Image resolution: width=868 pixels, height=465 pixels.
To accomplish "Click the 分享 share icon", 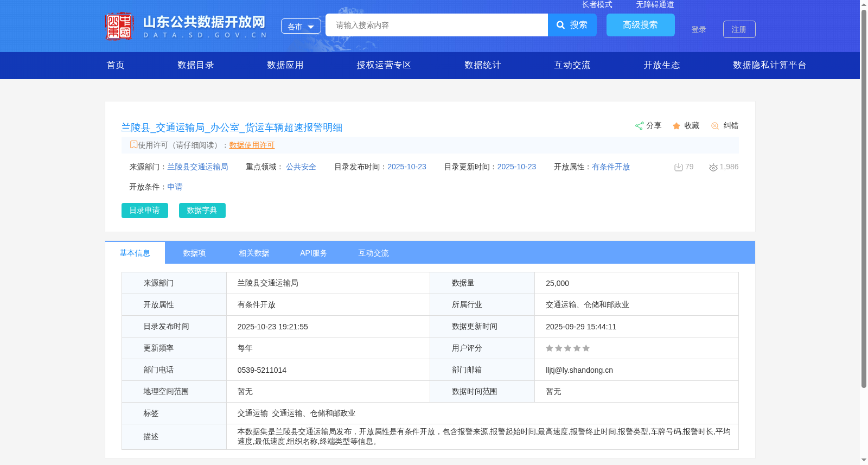I will tap(640, 126).
